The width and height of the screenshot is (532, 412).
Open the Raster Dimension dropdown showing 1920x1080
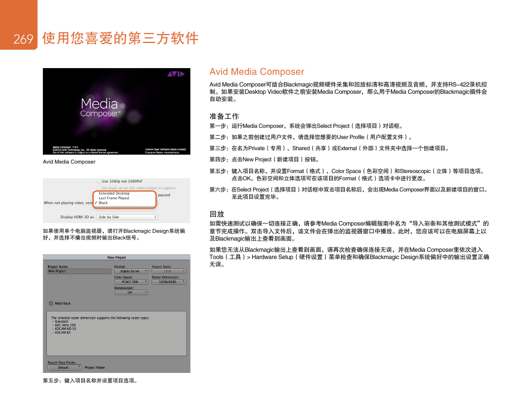(168, 281)
